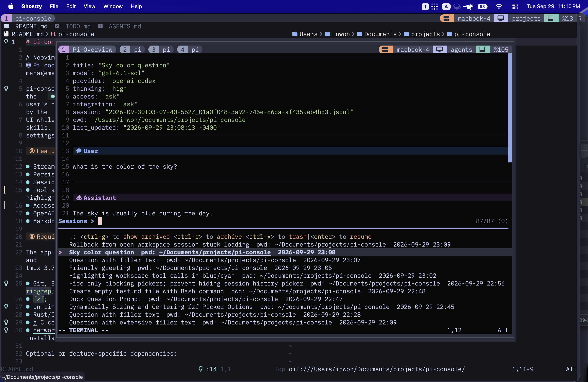Select 'Create empty test.md file with Bash command' row
Screen dimensions: 588x382
tap(285, 291)
